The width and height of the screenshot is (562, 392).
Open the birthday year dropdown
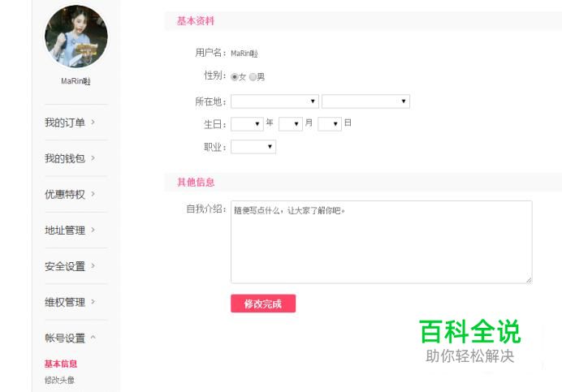tap(247, 124)
